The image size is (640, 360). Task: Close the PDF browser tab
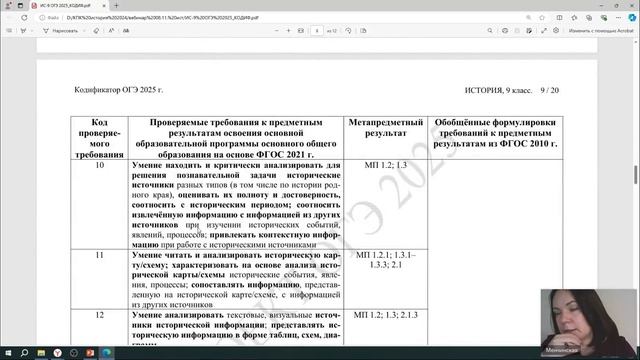coord(104,6)
